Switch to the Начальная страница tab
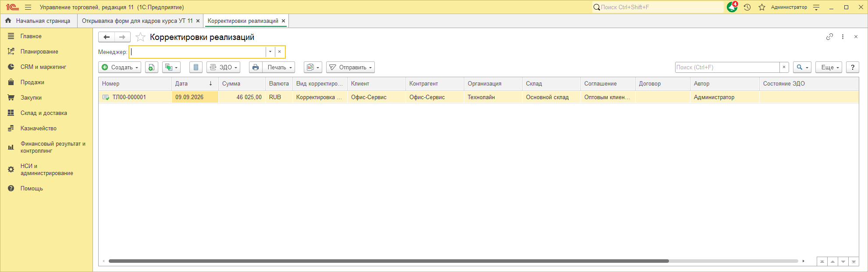Viewport: 868px width, 272px height. point(38,21)
